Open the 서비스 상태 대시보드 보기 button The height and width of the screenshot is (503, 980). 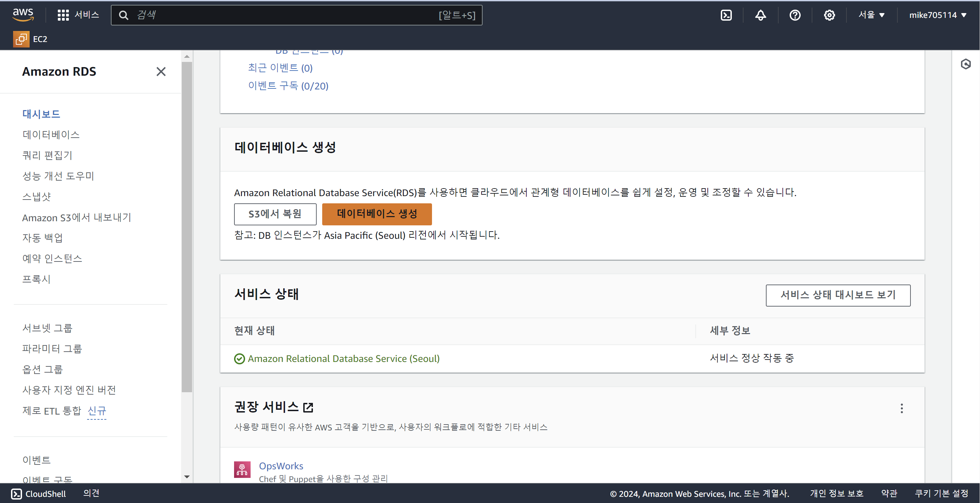[x=838, y=295]
